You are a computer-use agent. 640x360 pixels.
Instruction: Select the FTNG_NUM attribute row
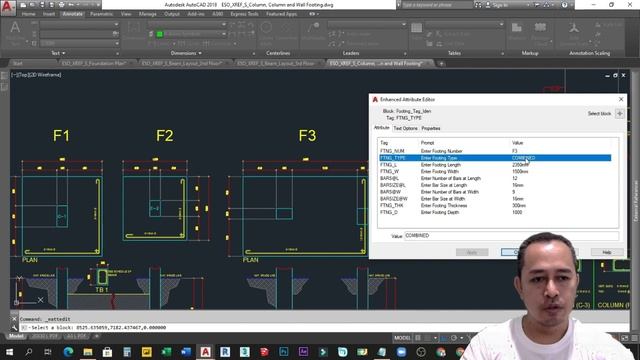[495, 151]
